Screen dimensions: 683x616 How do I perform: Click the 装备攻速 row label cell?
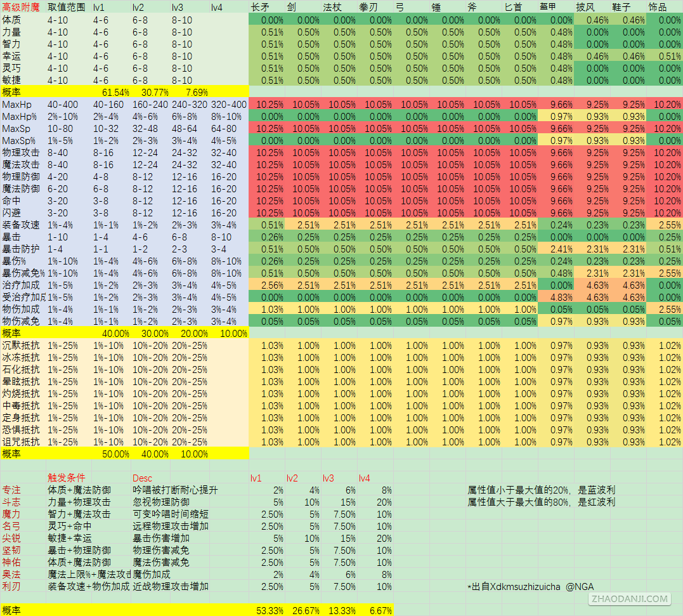21,225
